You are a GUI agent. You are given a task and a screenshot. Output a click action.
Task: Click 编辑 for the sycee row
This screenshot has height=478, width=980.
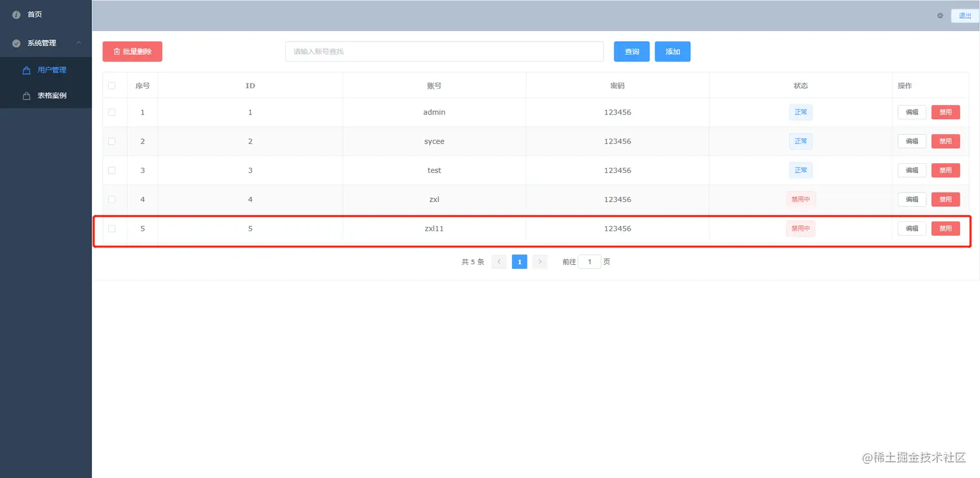912,141
